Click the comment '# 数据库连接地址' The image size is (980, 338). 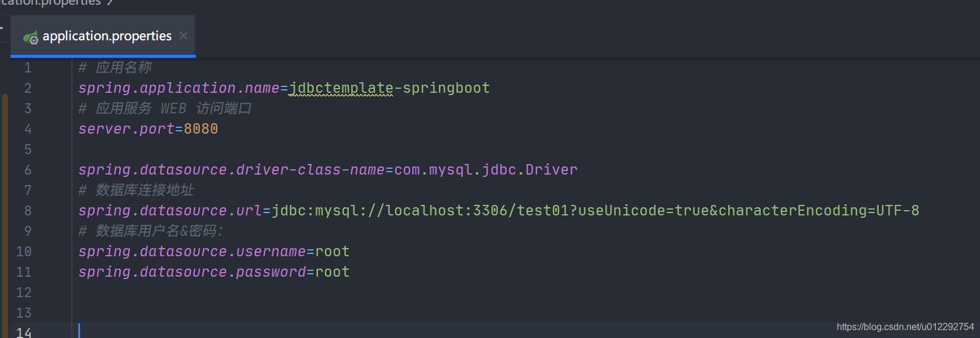136,190
